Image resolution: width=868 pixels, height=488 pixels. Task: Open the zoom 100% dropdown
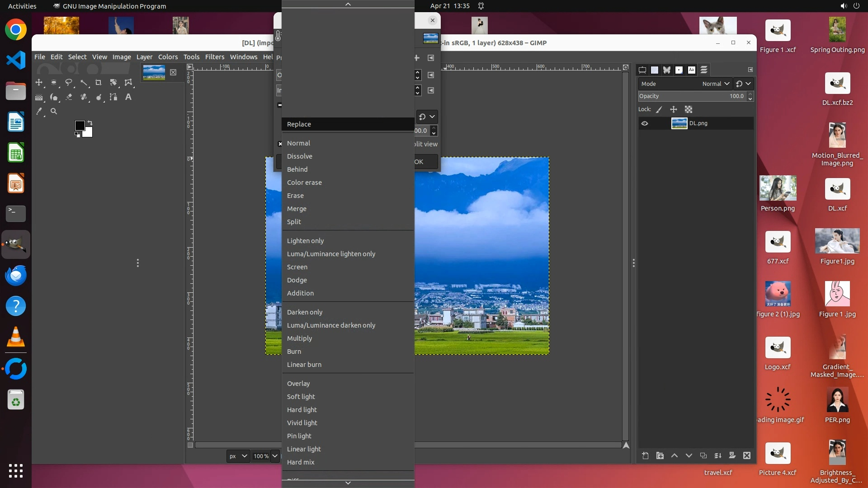pyautogui.click(x=274, y=456)
